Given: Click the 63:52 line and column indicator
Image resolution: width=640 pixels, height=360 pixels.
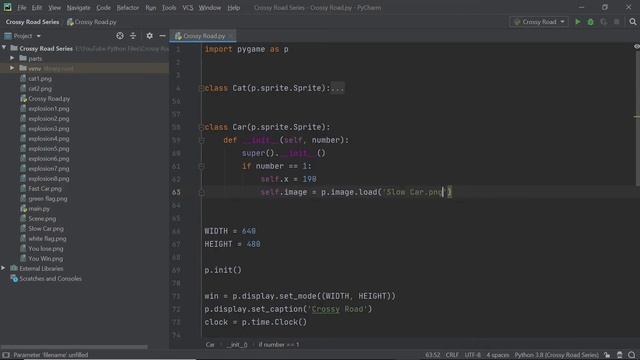Looking at the screenshot, I should 432,355.
